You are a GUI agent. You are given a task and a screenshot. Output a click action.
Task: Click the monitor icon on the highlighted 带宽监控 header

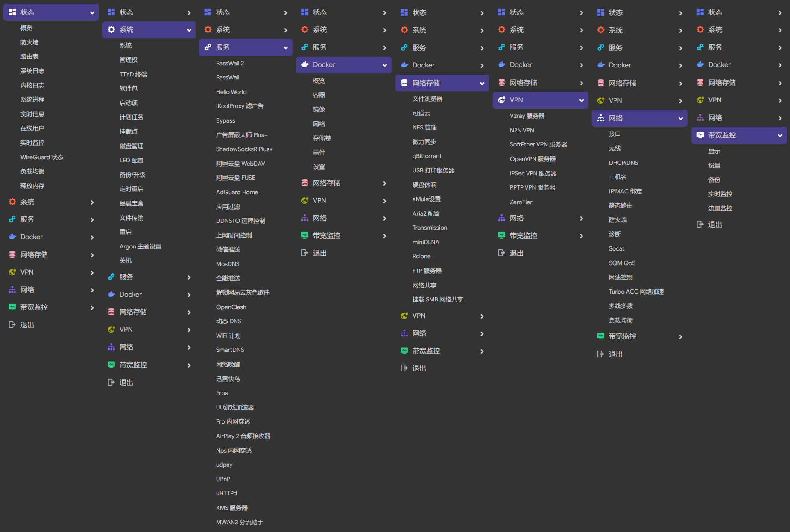click(x=700, y=135)
